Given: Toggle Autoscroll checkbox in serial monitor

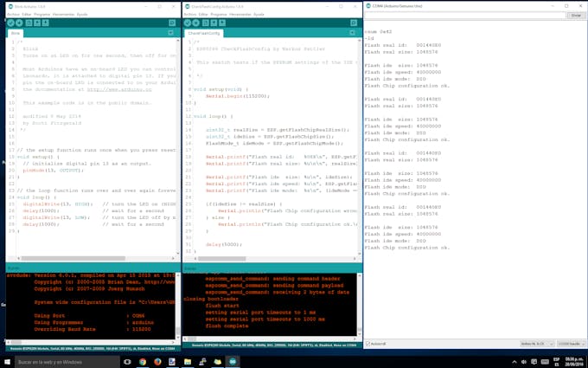Looking at the screenshot, I should pos(367,344).
